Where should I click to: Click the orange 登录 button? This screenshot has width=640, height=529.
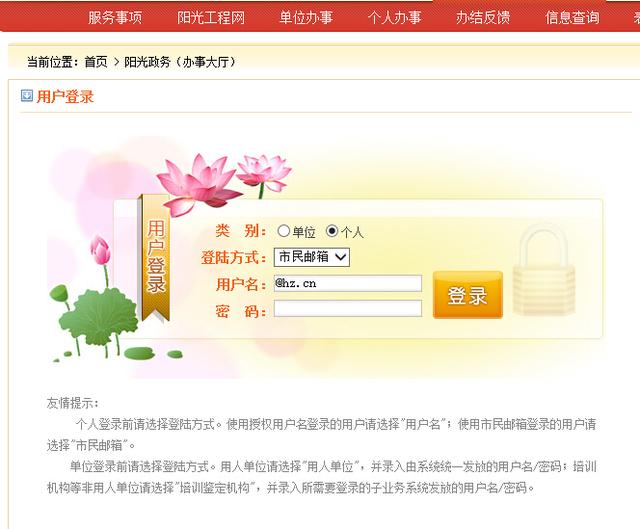click(468, 295)
